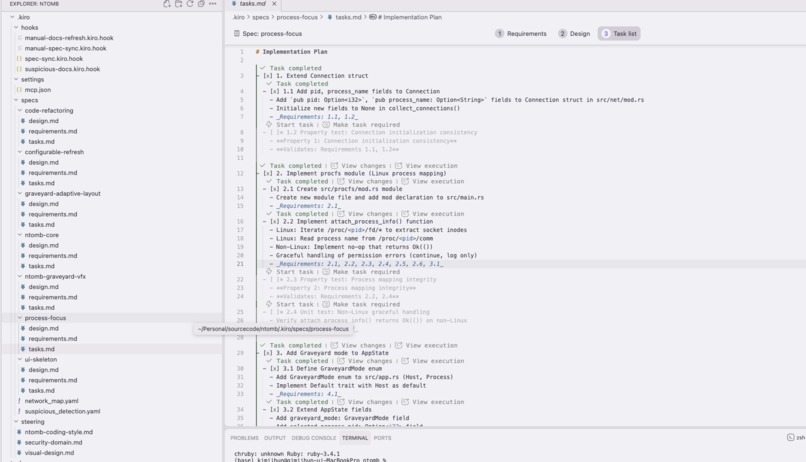Close the tasks.md editor tab
The width and height of the screenshot is (806, 462).
click(x=274, y=4)
